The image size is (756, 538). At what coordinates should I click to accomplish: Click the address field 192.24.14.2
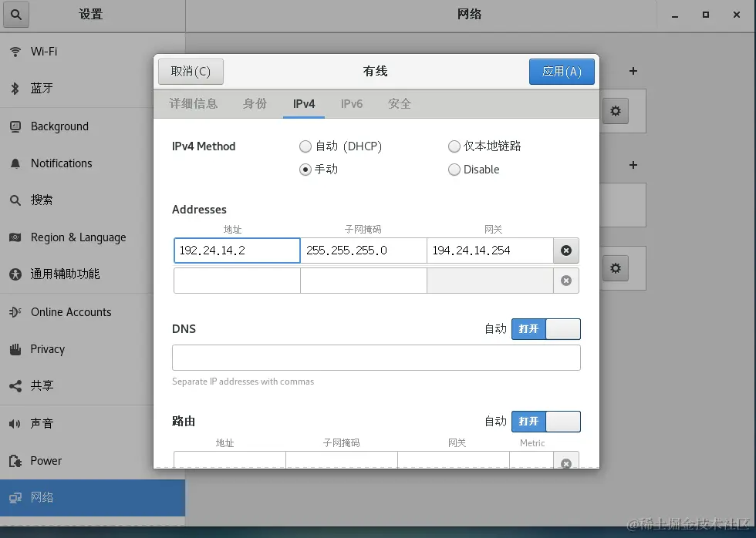(x=237, y=251)
